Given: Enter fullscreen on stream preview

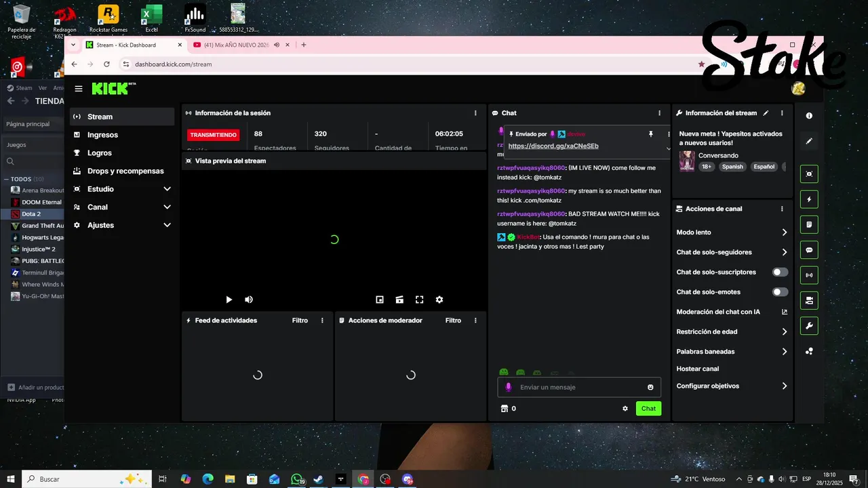Looking at the screenshot, I should pos(419,300).
